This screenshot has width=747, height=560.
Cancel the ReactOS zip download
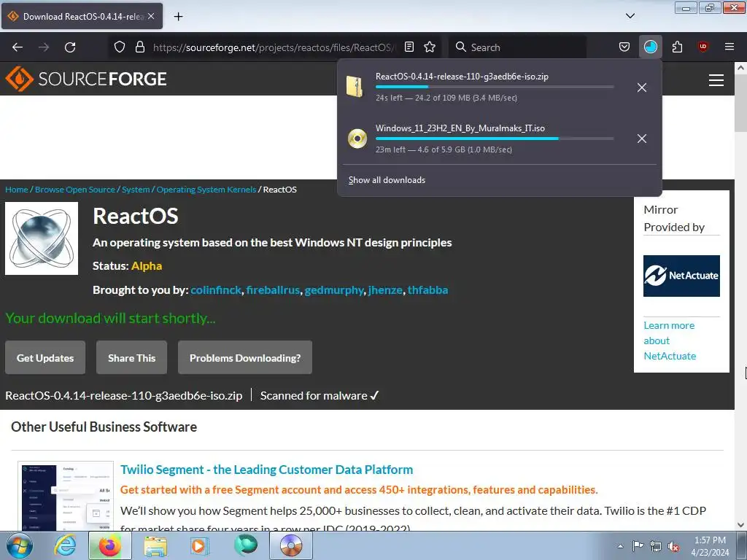click(642, 87)
